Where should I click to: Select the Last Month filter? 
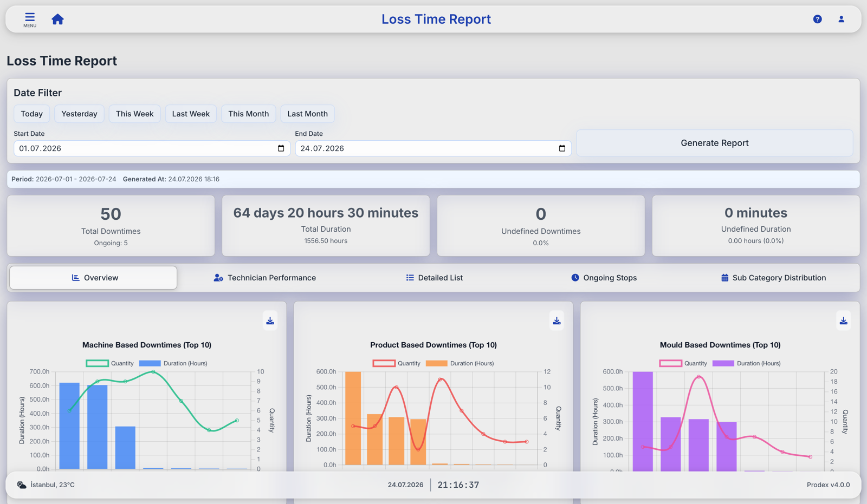pos(308,114)
